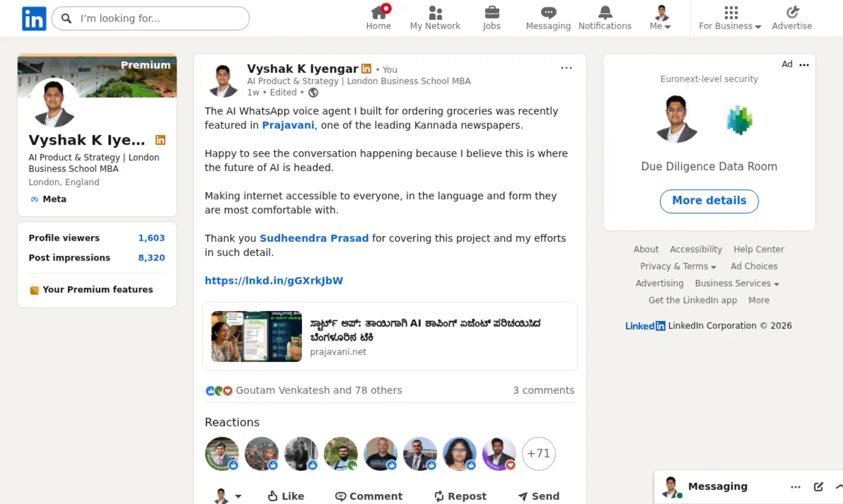Click the LinkedIn Premium badge next to post author name

[366, 69]
